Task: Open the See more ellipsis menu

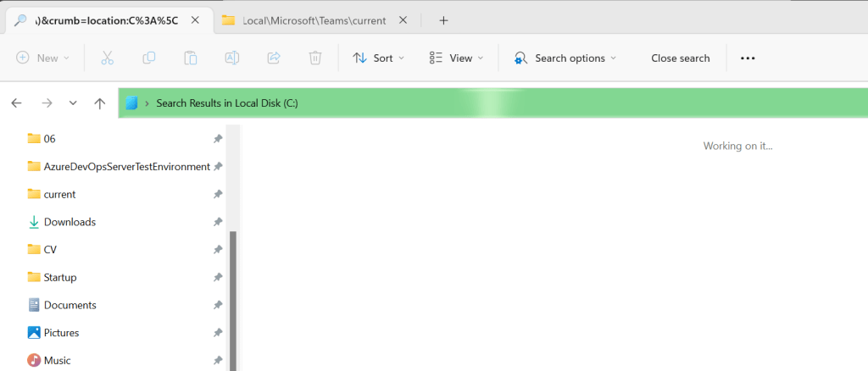Action: [748, 58]
